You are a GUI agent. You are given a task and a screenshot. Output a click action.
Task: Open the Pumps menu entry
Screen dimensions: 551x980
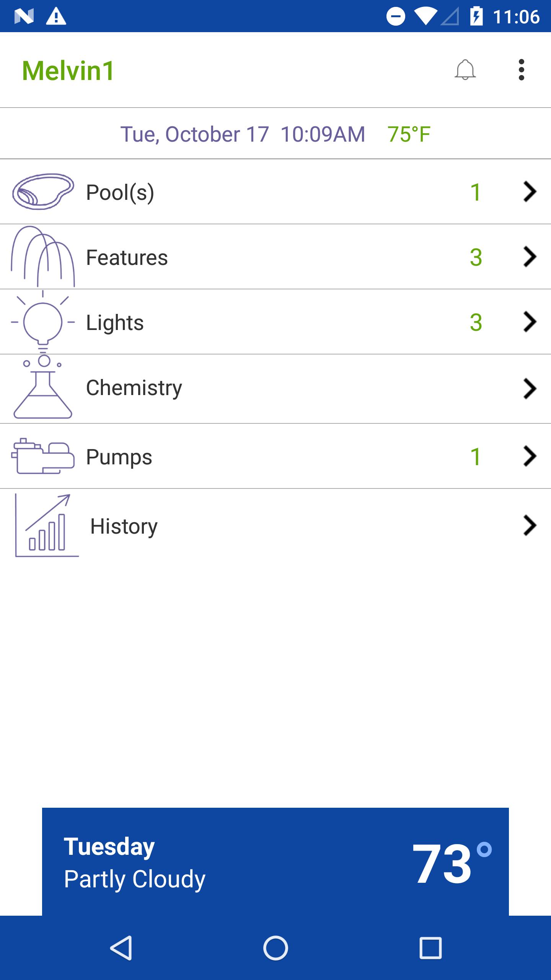[x=119, y=457]
